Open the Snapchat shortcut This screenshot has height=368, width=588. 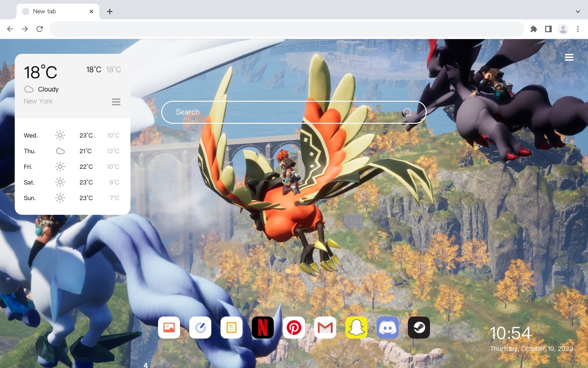[x=356, y=328]
